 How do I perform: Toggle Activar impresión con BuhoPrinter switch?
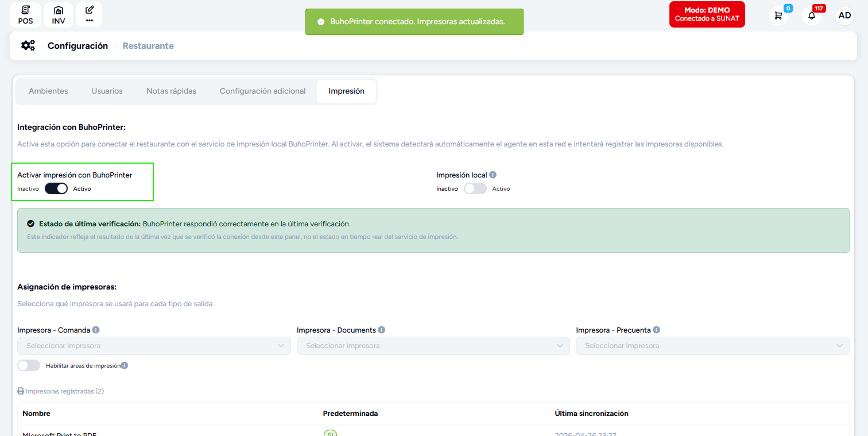click(x=56, y=188)
